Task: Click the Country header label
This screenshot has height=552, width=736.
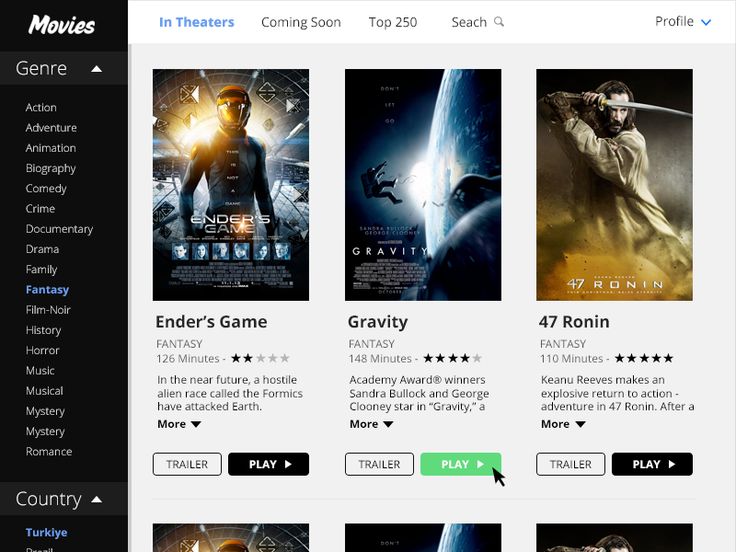Action: [x=48, y=499]
